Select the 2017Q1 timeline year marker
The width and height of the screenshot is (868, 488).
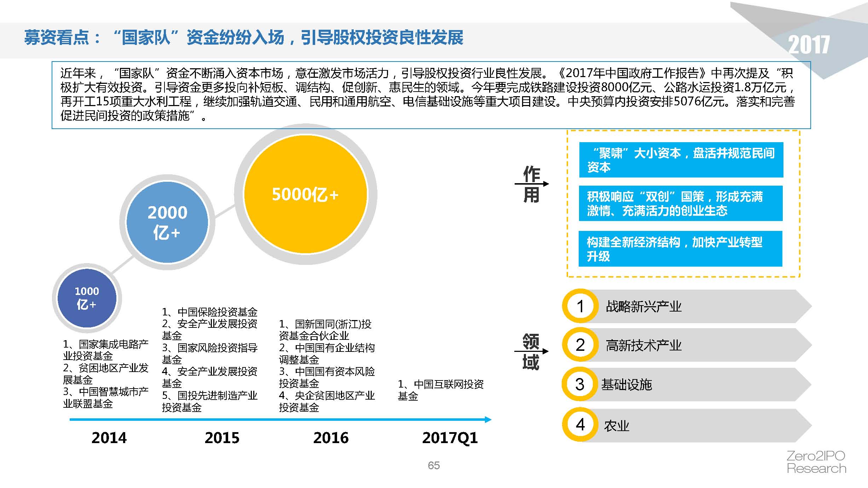450,438
